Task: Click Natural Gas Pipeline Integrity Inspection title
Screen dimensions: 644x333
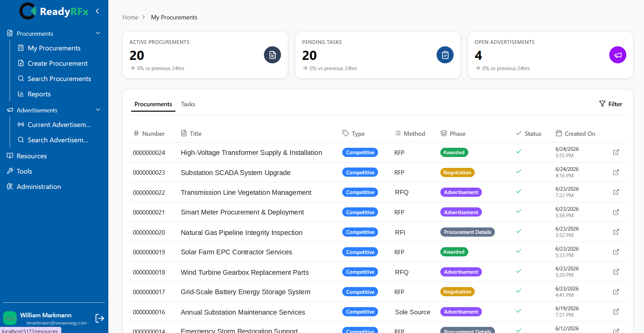Action: [x=241, y=233]
